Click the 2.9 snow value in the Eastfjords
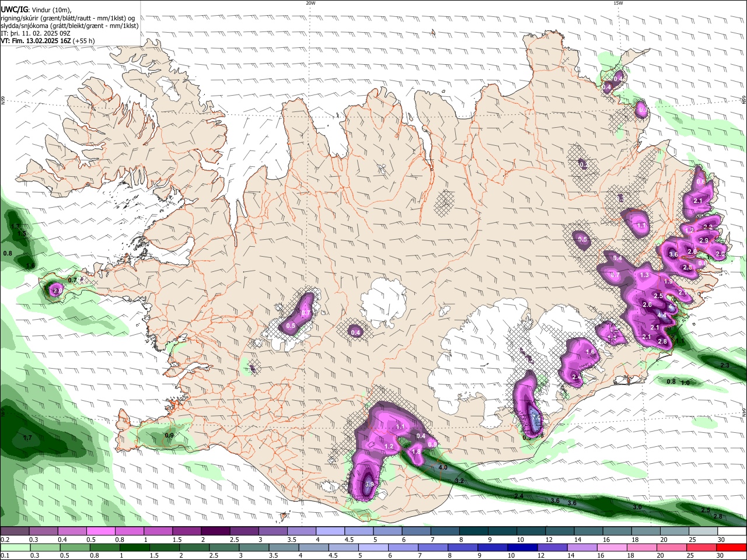Image resolution: width=747 pixels, height=560 pixels. (x=704, y=240)
